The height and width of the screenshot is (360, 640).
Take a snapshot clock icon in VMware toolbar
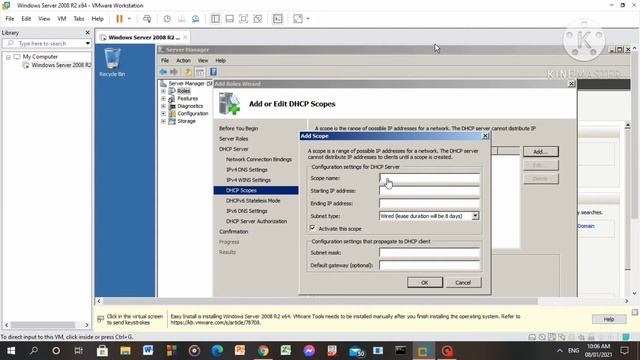pyautogui.click(x=167, y=19)
